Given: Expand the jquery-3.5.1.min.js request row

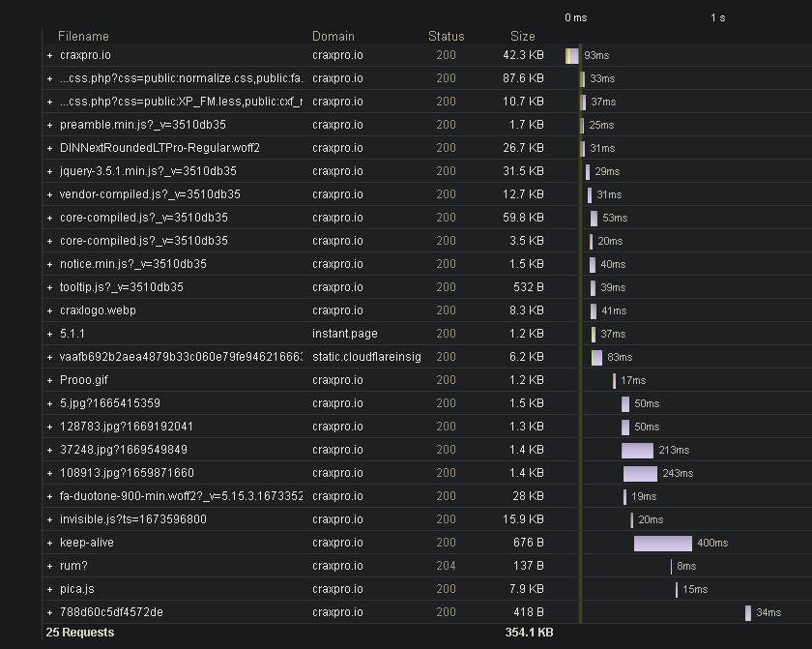Looking at the screenshot, I should [49, 171].
